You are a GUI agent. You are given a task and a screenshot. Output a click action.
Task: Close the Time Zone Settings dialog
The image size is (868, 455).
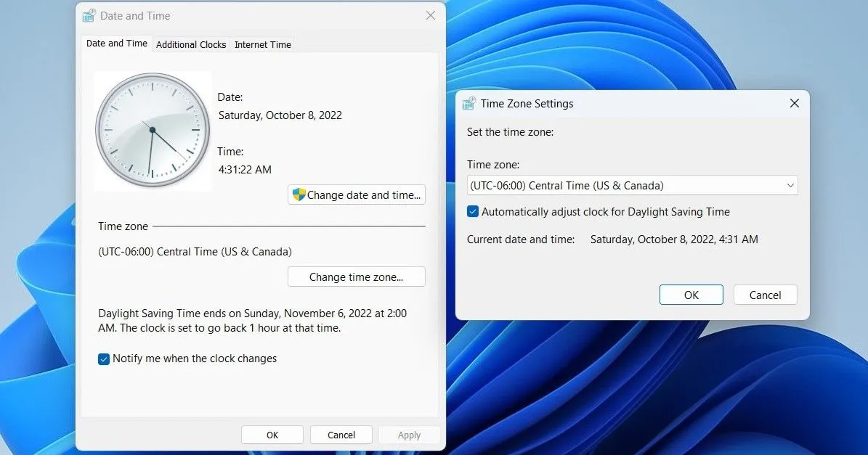point(795,103)
